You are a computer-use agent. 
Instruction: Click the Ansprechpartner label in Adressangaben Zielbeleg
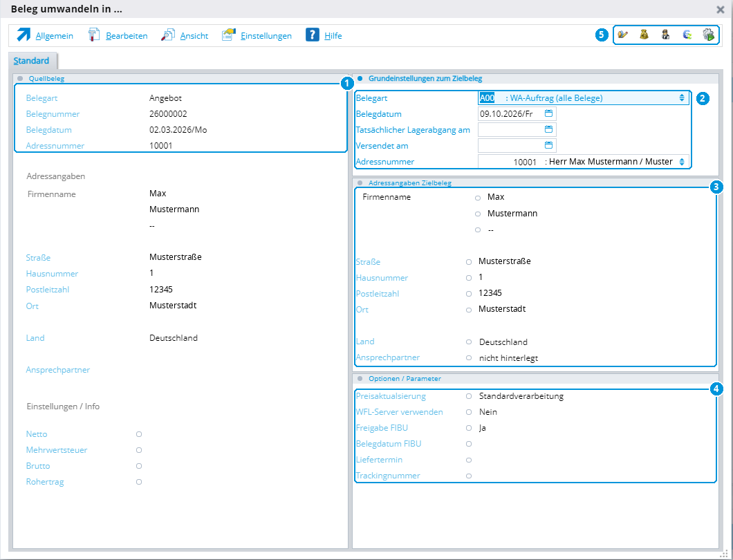tap(387, 357)
